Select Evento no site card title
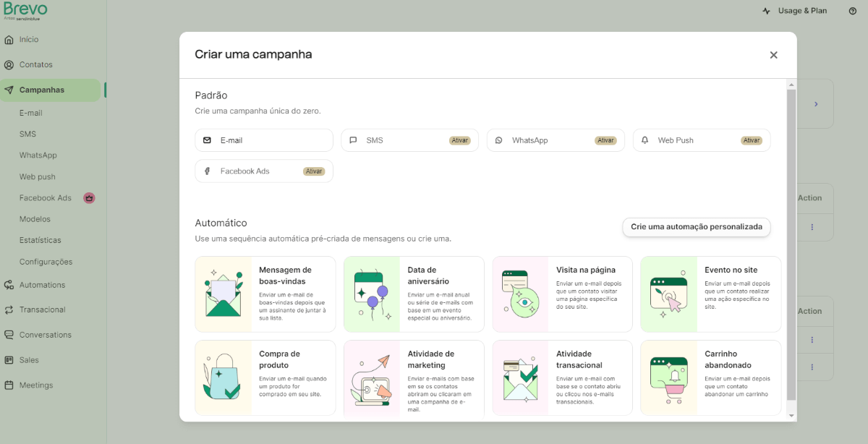This screenshot has width=868, height=444. click(731, 270)
